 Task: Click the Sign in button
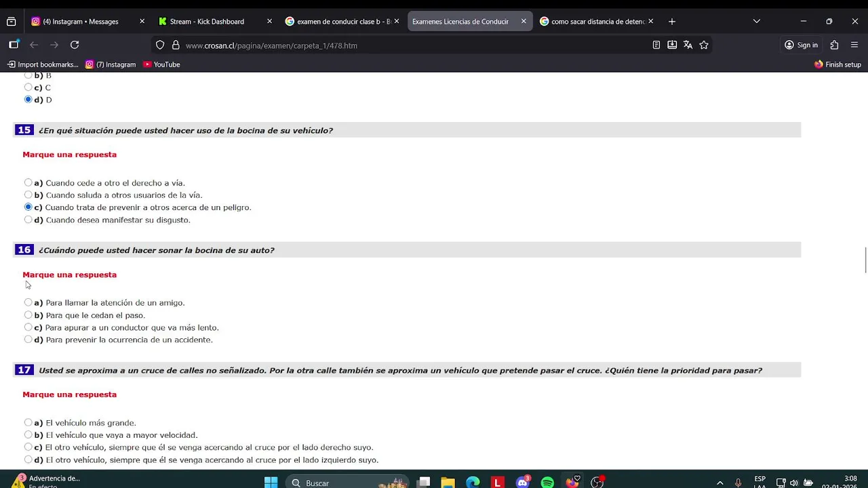click(801, 45)
